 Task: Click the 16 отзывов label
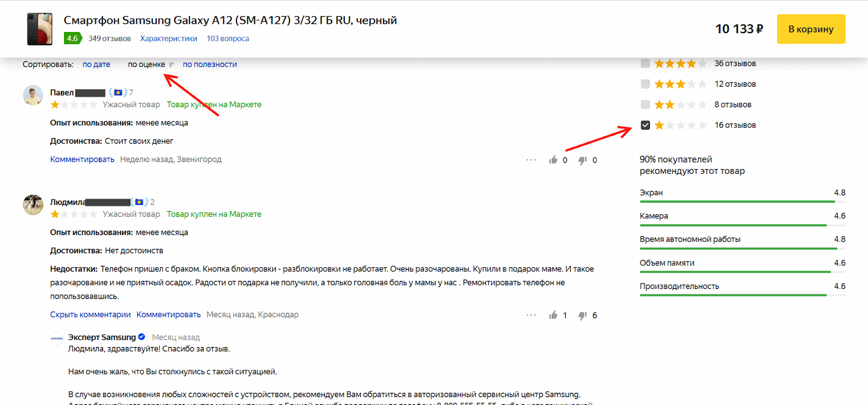(735, 125)
